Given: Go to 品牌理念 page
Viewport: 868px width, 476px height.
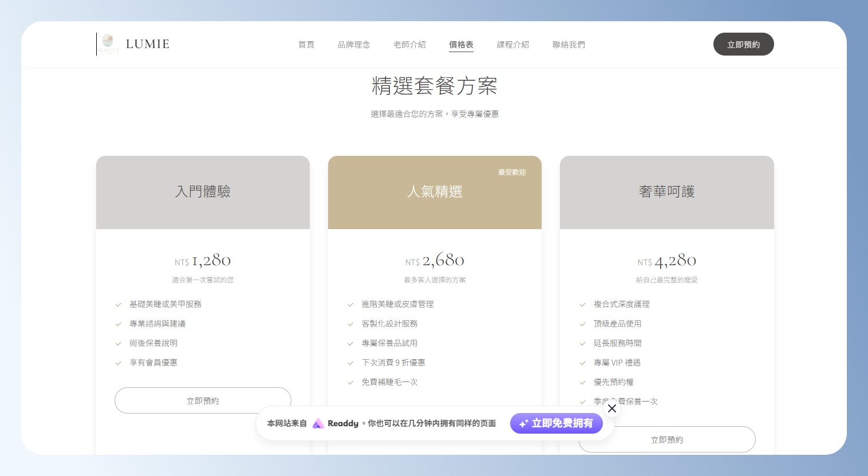Looking at the screenshot, I should (354, 45).
